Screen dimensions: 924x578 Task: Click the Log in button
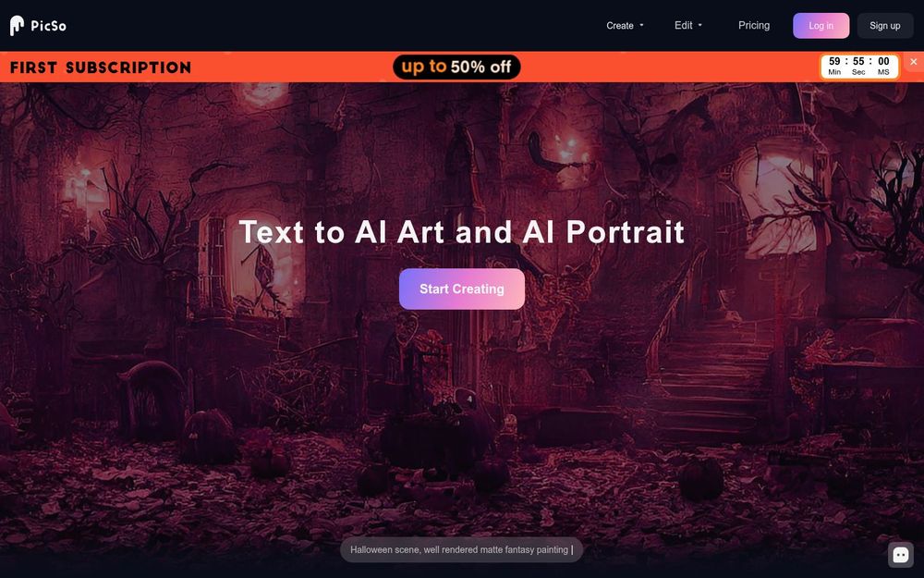[821, 25]
